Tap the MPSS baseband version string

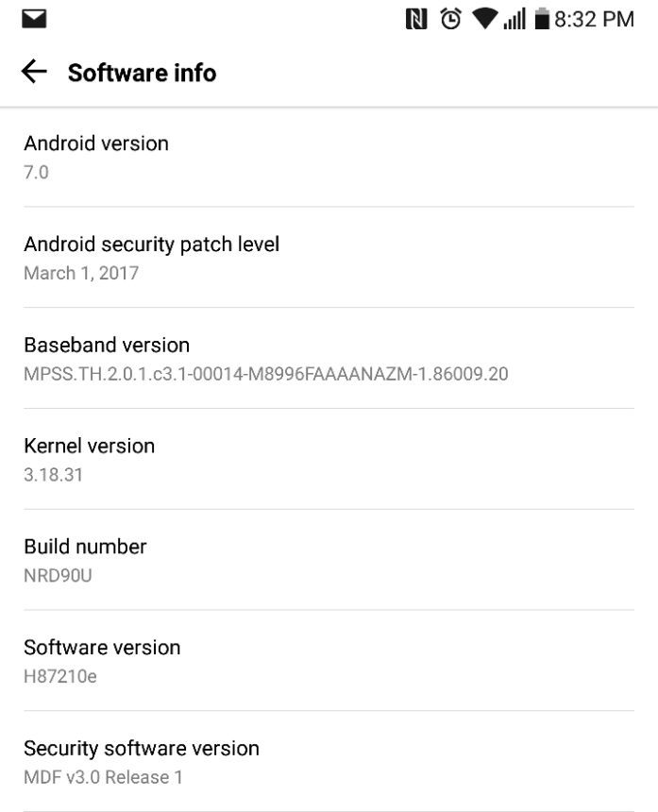click(x=266, y=374)
